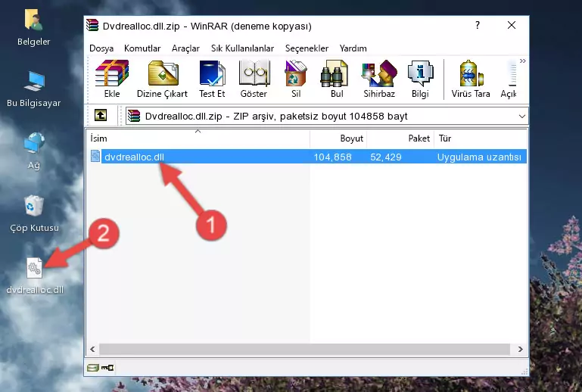Screen dimensions: 582x392
Task: Open the Sık Kullanılanlar menu
Action: 242,48
